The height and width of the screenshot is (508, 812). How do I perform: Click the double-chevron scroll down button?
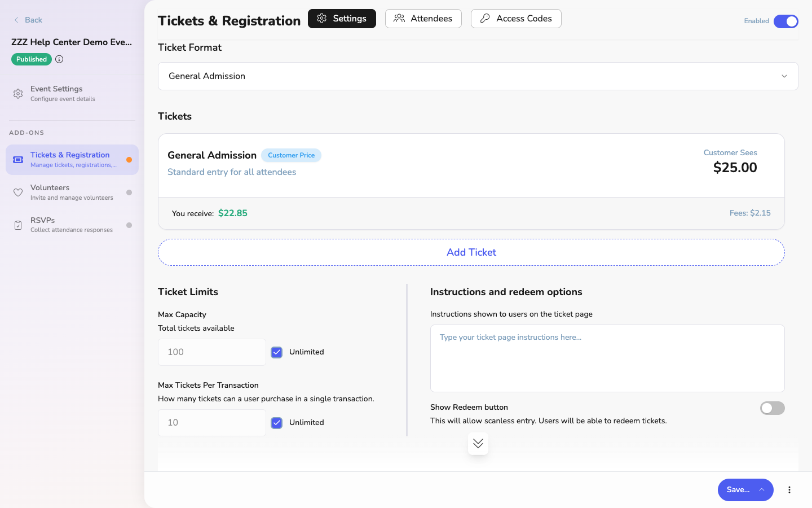478,444
